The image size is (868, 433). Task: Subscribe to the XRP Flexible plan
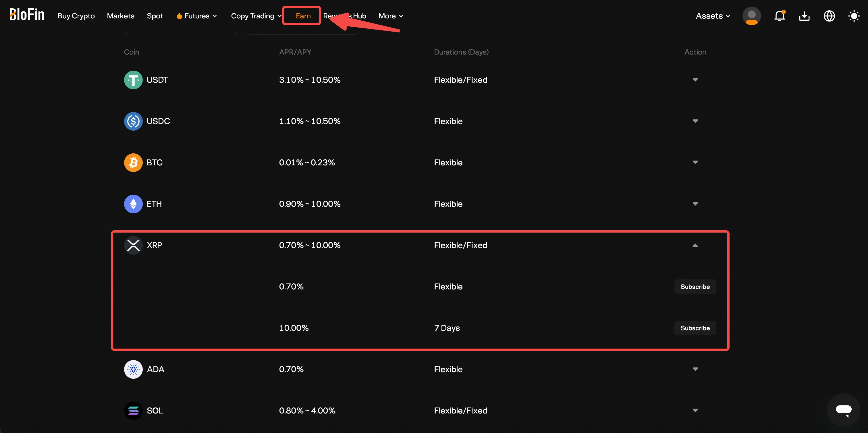pyautogui.click(x=695, y=287)
